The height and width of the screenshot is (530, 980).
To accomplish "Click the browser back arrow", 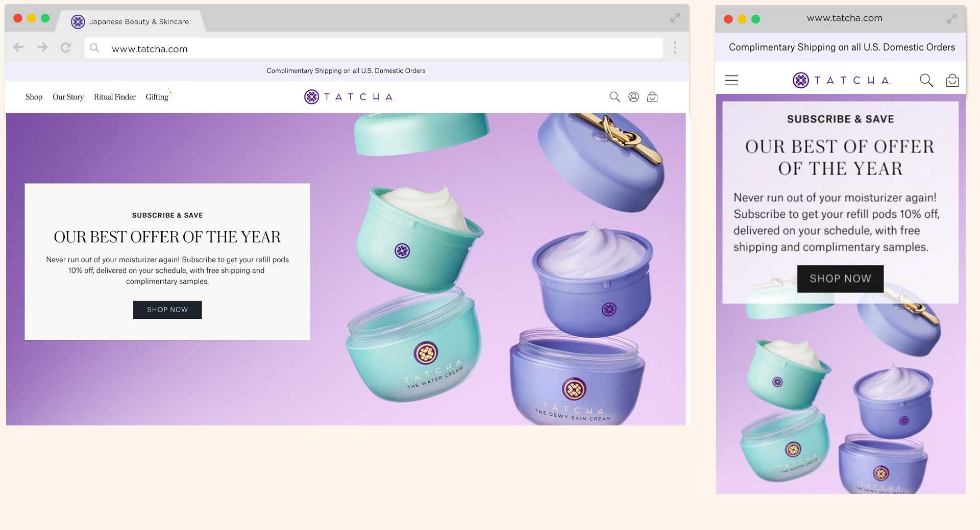I will 18,47.
